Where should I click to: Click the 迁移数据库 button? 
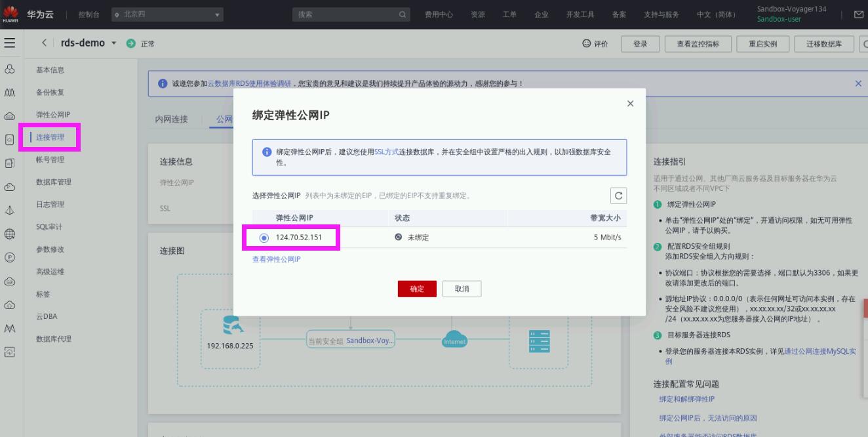click(823, 44)
